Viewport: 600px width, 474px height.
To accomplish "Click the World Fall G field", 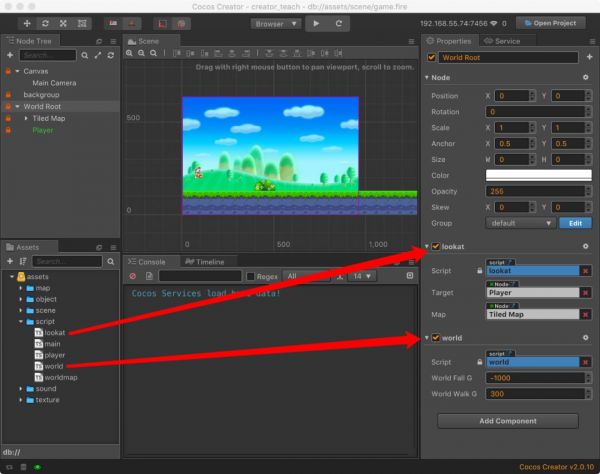I will [535, 378].
